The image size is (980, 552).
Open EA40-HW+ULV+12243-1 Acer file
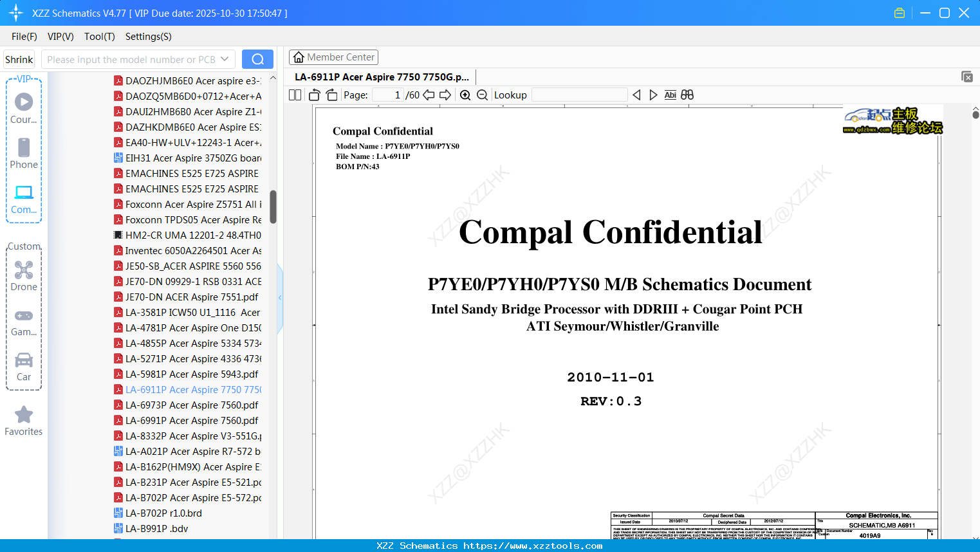point(193,142)
